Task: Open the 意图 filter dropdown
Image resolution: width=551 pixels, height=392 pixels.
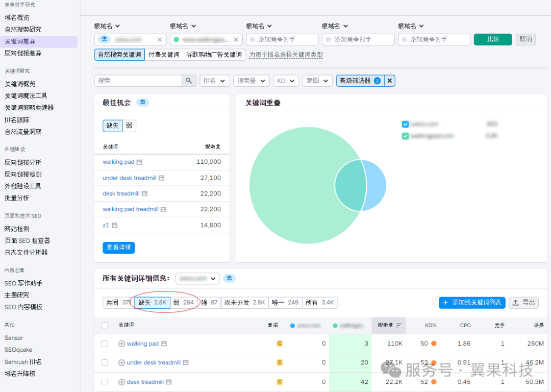Action: tap(316, 81)
